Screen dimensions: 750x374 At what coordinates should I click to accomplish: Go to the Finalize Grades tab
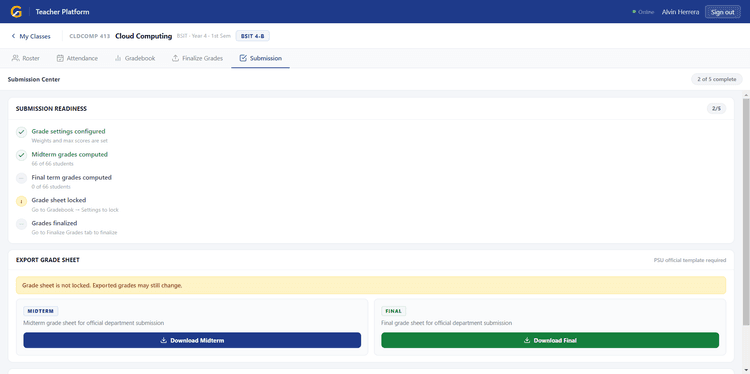(x=197, y=58)
